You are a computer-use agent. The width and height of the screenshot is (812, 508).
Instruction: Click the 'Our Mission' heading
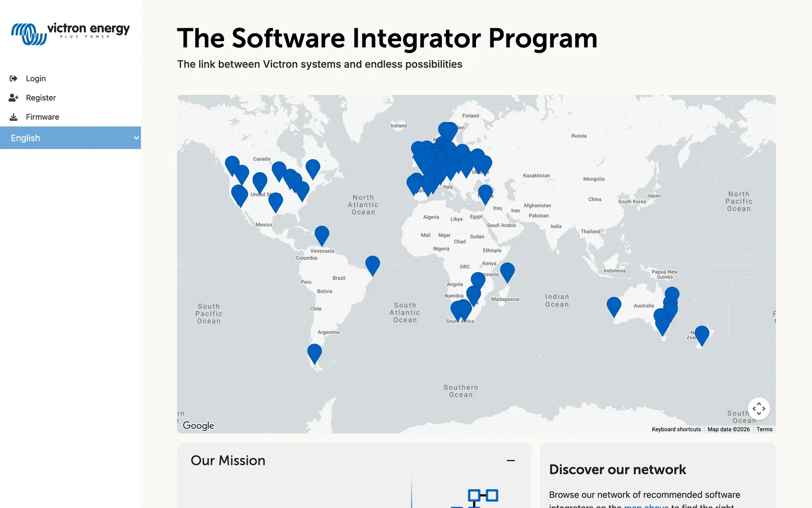pyautogui.click(x=228, y=460)
